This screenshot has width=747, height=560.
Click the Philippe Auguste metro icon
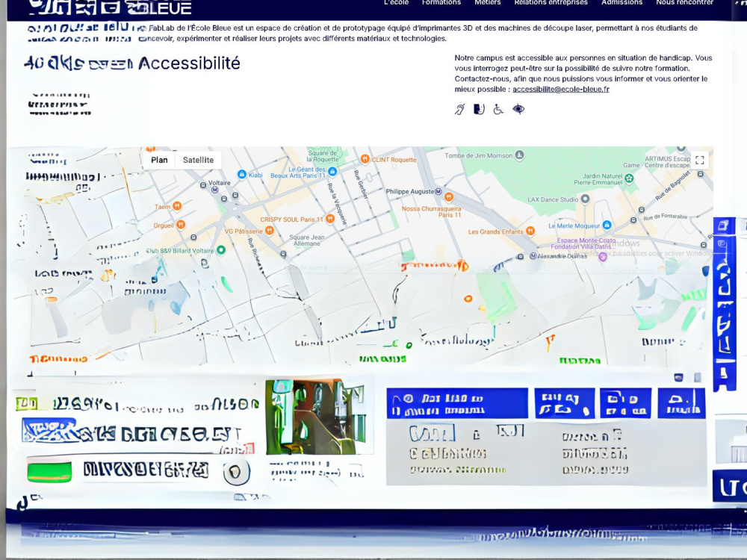[x=438, y=191]
